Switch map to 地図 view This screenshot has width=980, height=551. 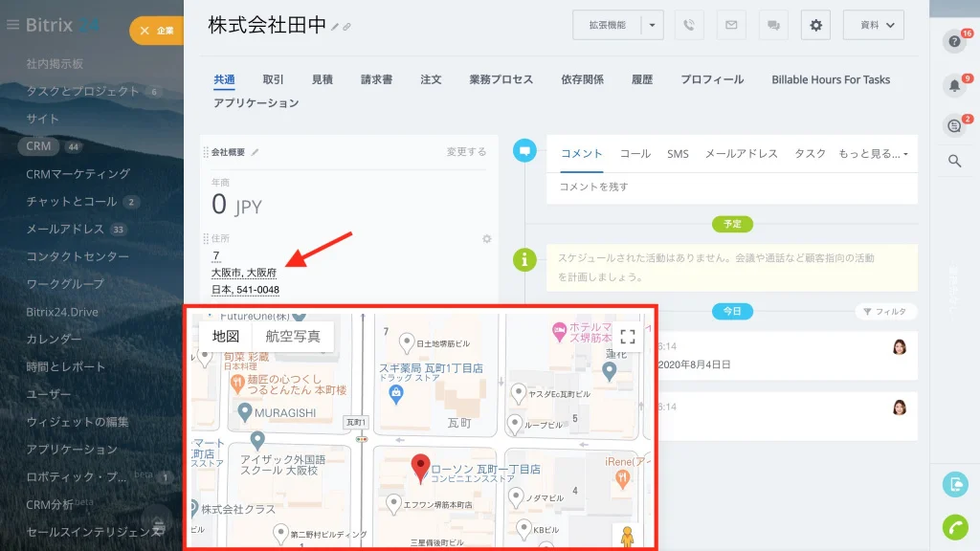tap(226, 336)
